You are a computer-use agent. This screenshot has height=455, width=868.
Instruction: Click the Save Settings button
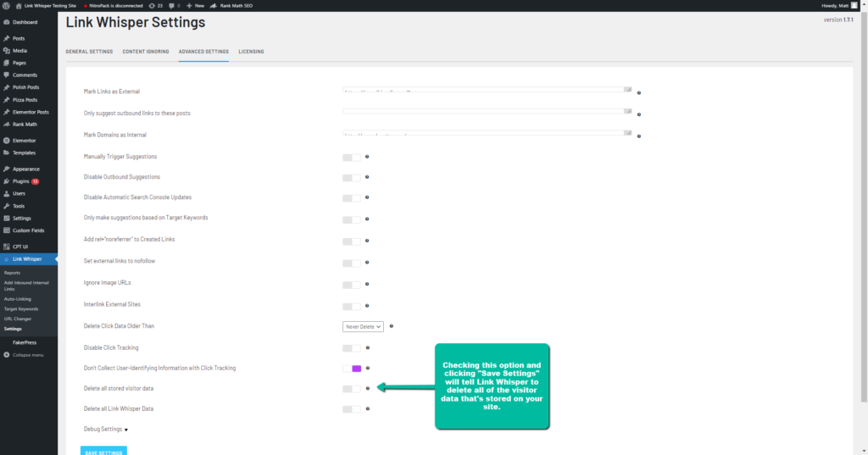103,451
